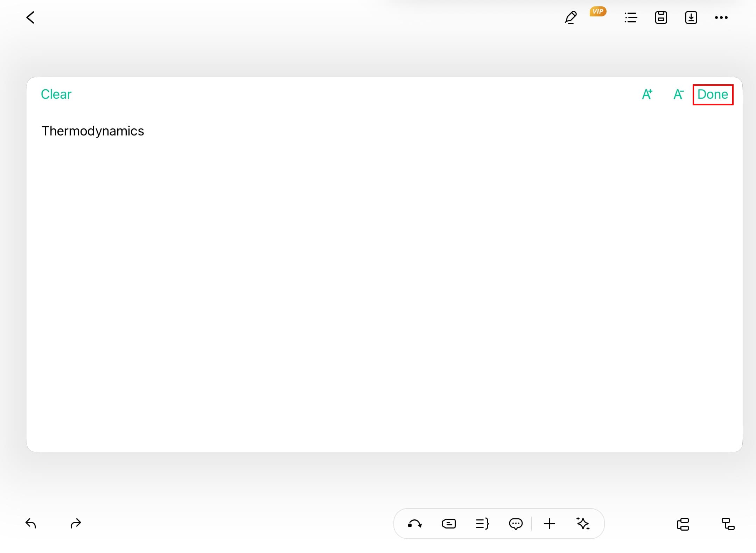This screenshot has height=553, width=756.
Task: Decrease font size with A- button
Action: 678,94
